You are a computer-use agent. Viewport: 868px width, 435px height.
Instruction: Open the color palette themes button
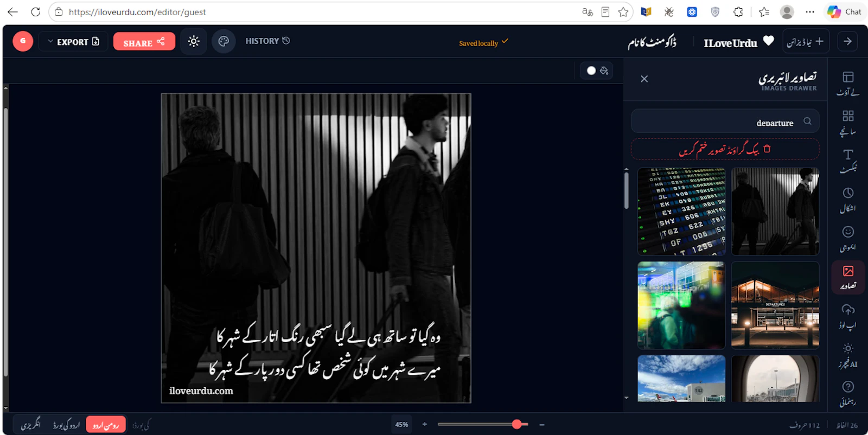pos(224,41)
